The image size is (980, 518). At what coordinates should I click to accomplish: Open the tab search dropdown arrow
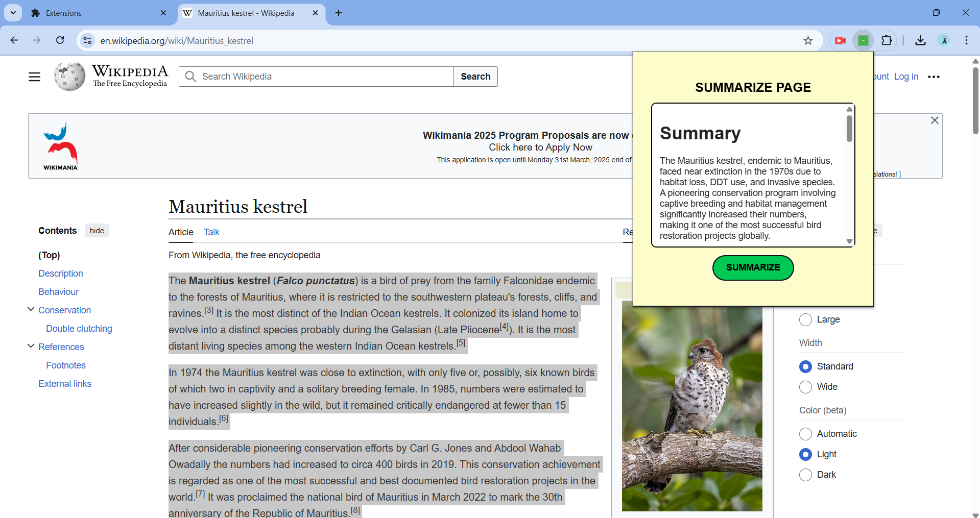pos(13,13)
